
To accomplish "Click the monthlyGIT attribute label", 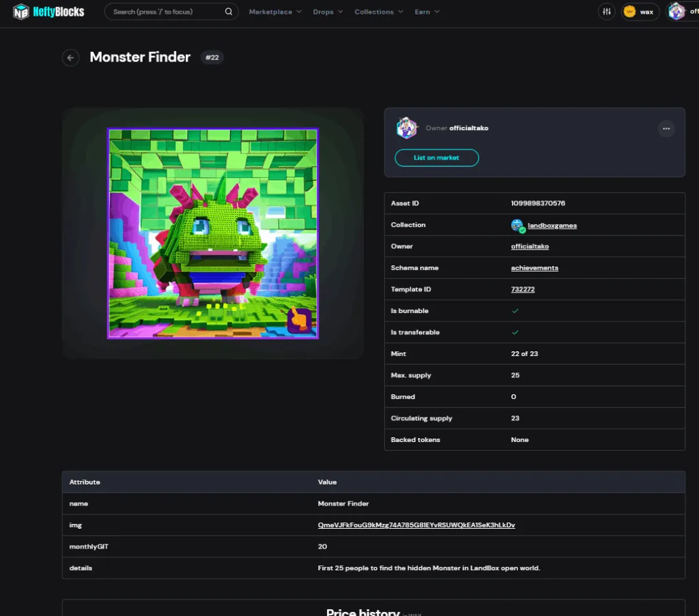I will [89, 546].
